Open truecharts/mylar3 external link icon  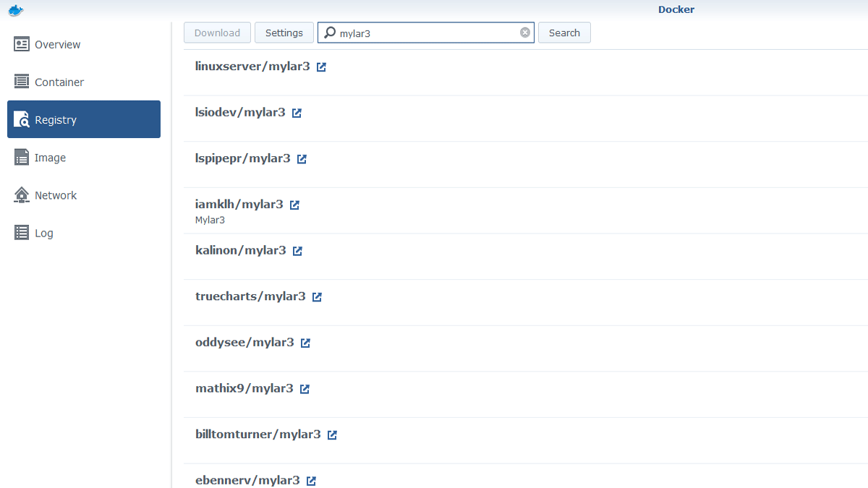click(317, 297)
